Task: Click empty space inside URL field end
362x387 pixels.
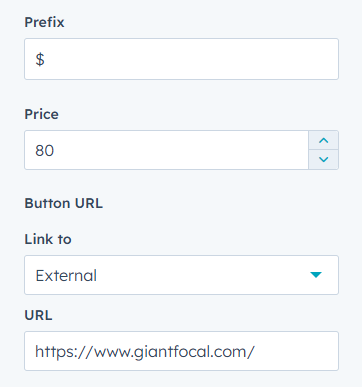Action: (297, 351)
